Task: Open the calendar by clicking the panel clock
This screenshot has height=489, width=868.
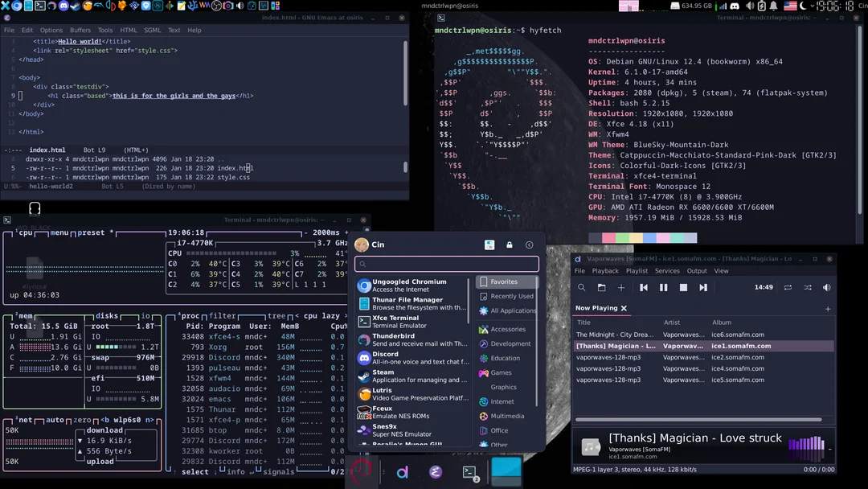Action: coord(836,6)
